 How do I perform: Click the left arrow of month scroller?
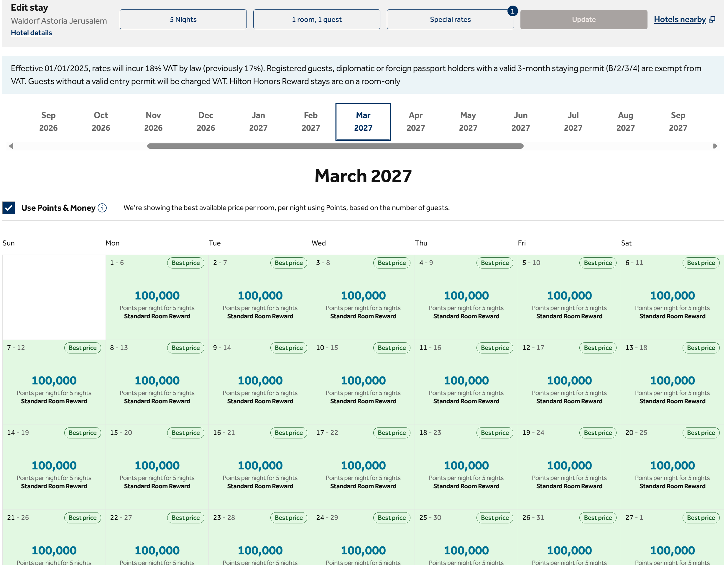click(11, 146)
